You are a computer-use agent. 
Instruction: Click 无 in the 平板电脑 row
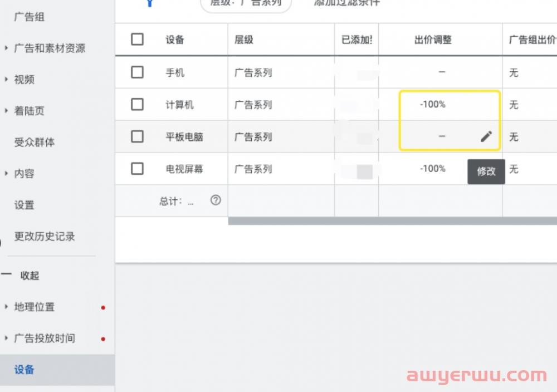tap(514, 137)
